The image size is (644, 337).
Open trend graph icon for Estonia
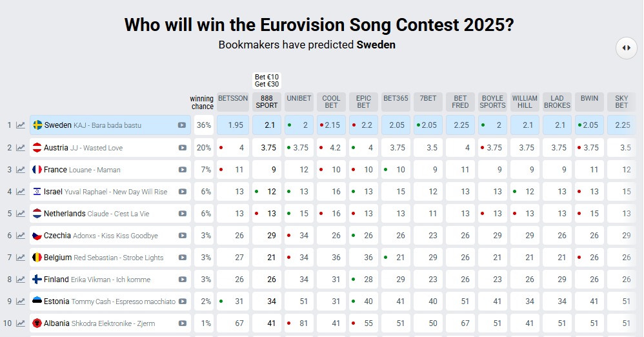click(21, 301)
